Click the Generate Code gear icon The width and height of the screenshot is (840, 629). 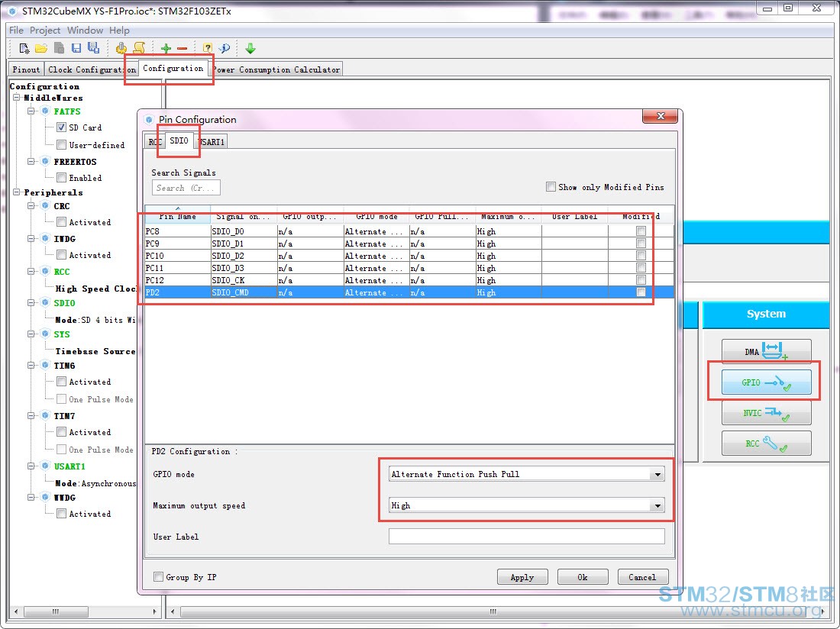pos(121,48)
